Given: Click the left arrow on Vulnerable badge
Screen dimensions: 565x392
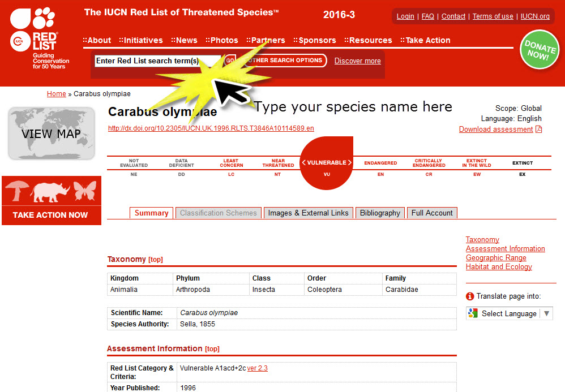Looking at the screenshot, I should pyautogui.click(x=304, y=163).
